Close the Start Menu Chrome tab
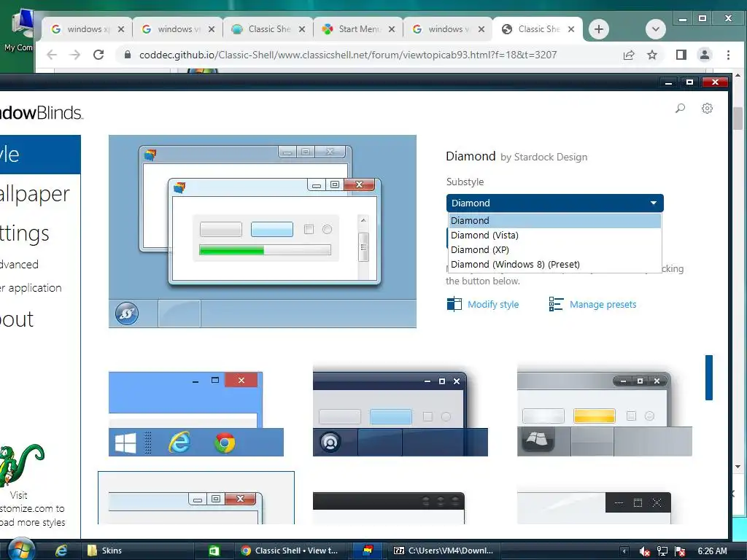The height and width of the screenshot is (560, 747). tap(392, 29)
